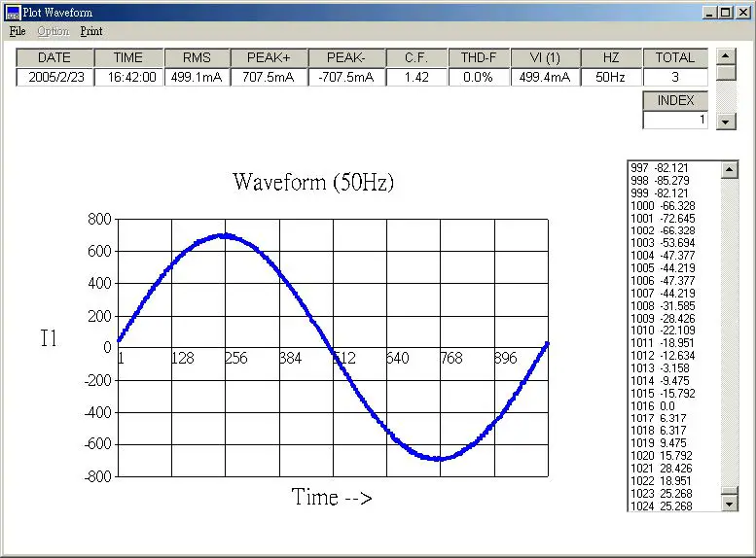
Task: Select data row 997 -82.121
Action: [675, 167]
